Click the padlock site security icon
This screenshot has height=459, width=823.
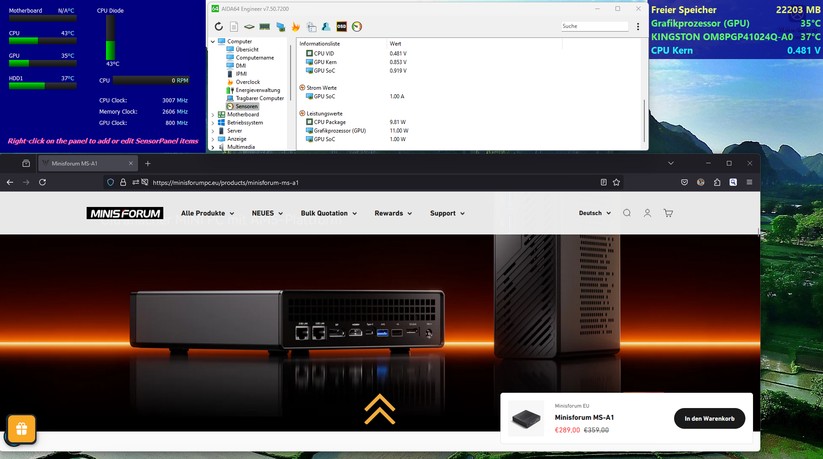click(x=123, y=182)
